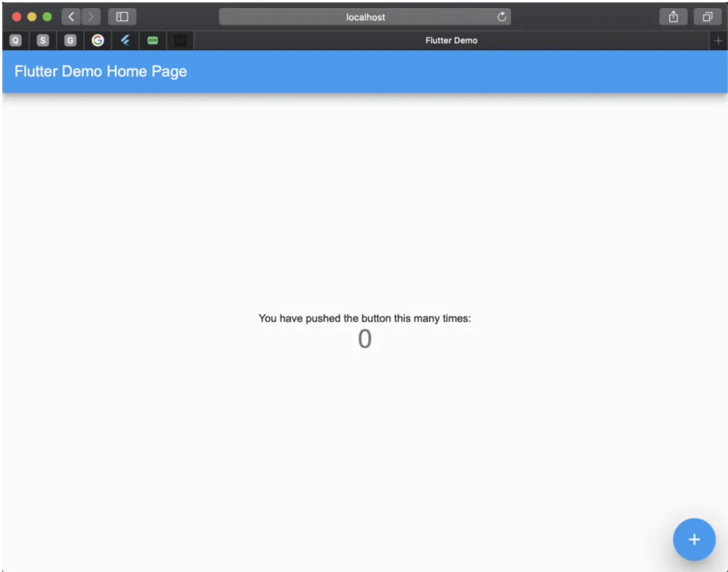Select the Flutter Demo tab
The image size is (728, 572).
pyautogui.click(x=451, y=41)
